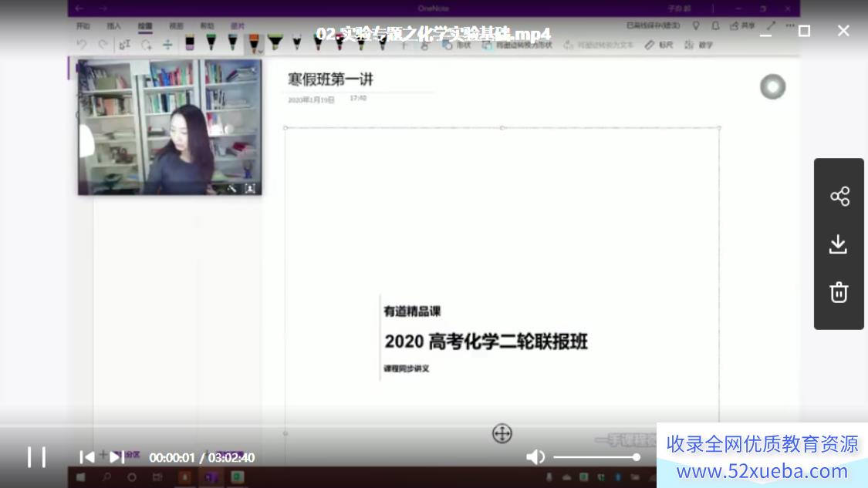Click the back arrow in OneNote title bar

click(79, 8)
